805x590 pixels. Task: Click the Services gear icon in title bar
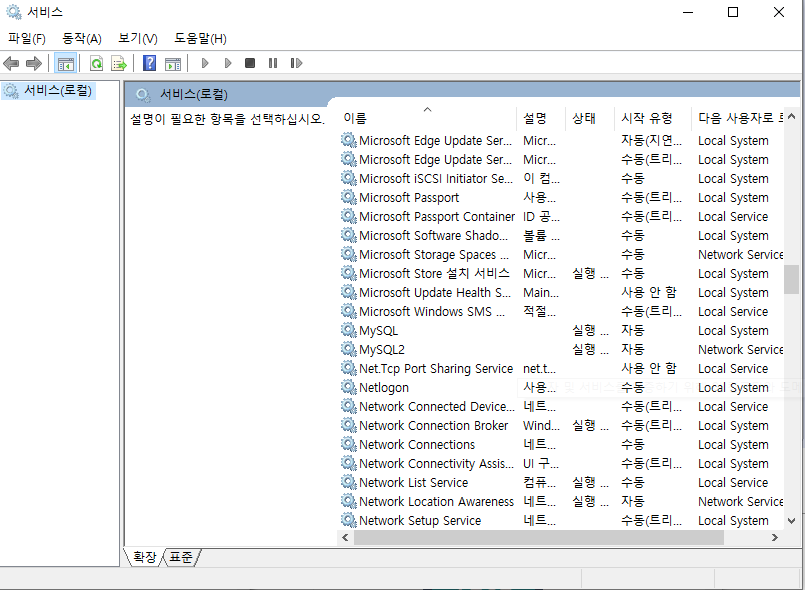tap(13, 12)
